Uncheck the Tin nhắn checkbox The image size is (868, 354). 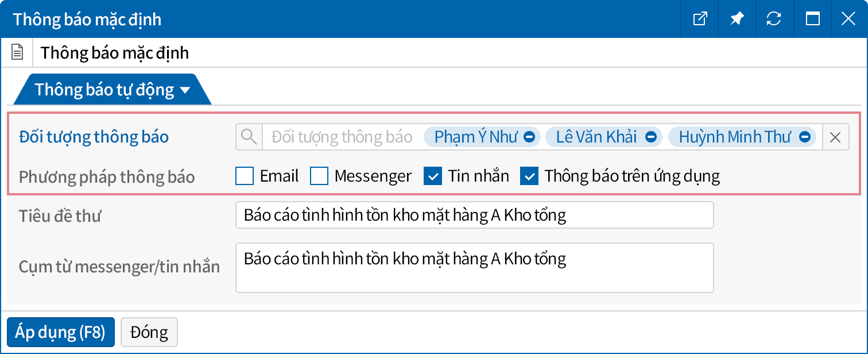(x=433, y=176)
